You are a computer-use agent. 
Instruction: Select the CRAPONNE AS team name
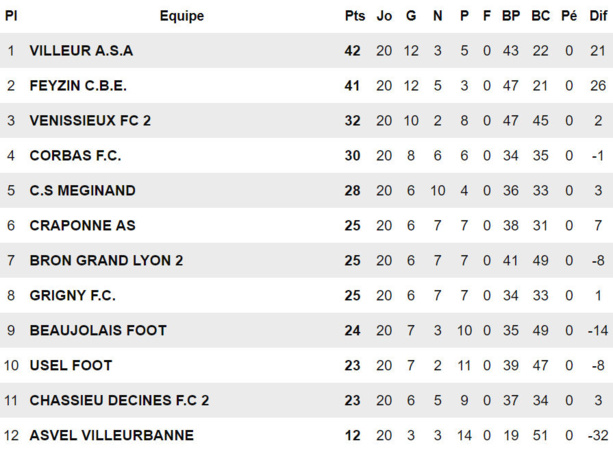82,226
